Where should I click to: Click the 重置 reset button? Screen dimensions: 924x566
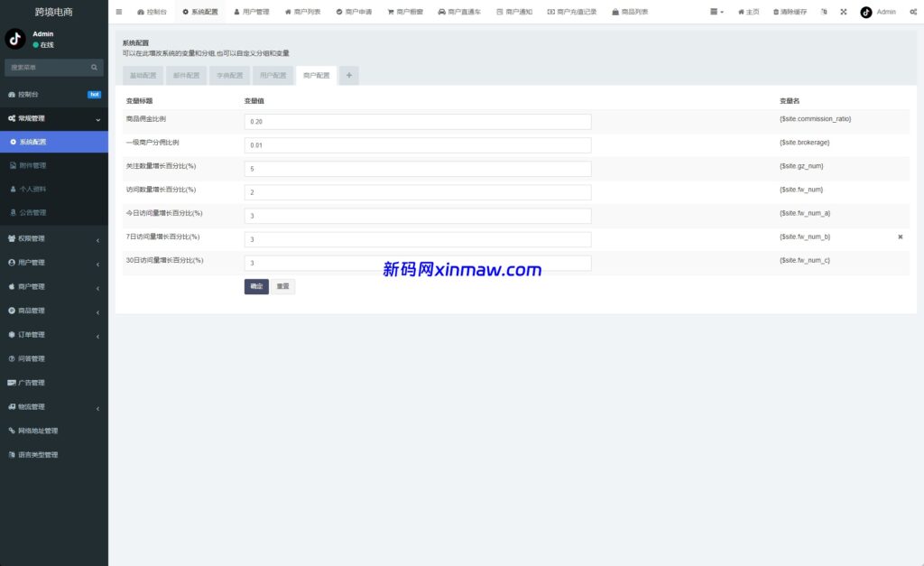click(x=282, y=285)
